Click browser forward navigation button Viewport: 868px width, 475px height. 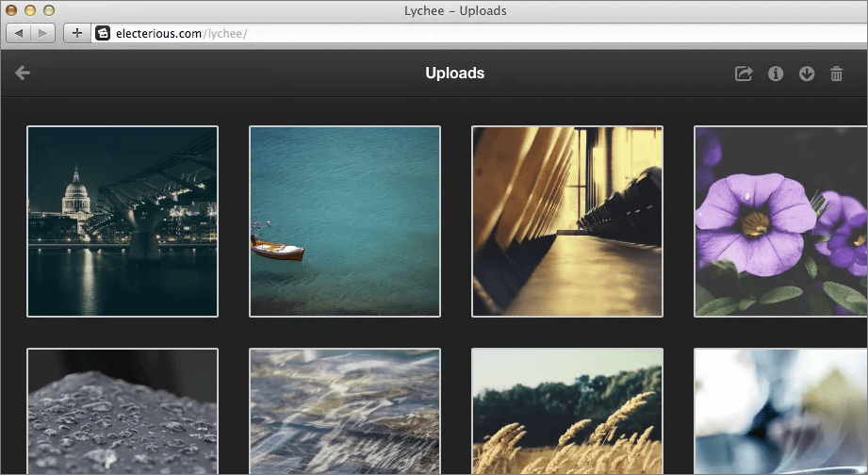tap(42, 33)
